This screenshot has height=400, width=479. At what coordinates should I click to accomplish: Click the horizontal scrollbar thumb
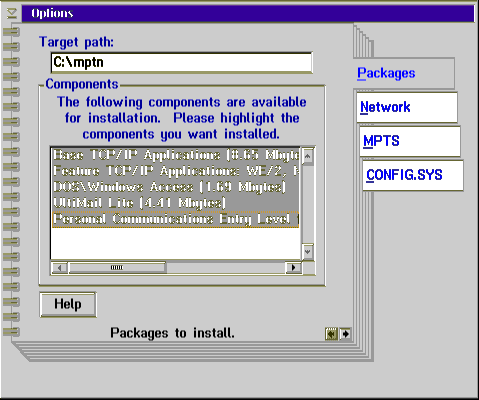[117, 267]
